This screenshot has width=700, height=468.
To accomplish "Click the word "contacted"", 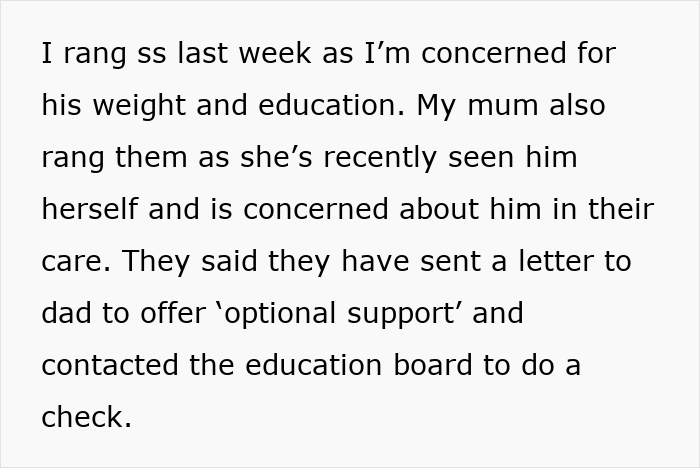I will point(112,366).
